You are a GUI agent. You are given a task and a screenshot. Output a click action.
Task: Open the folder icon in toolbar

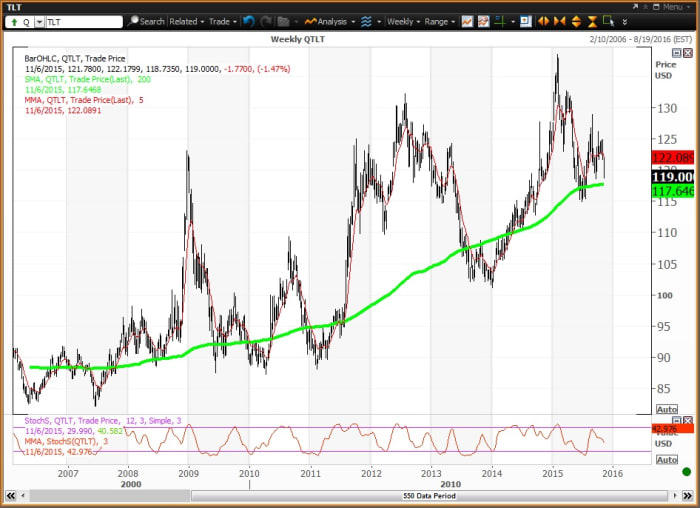point(283,20)
